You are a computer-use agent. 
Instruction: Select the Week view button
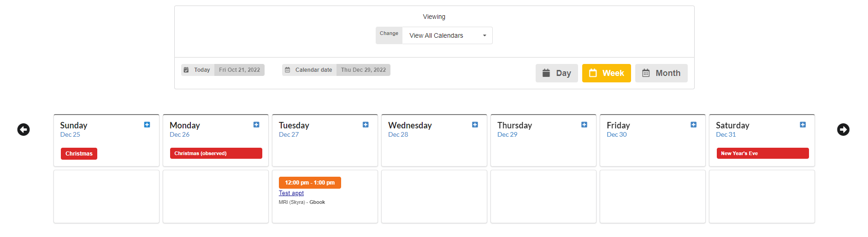606,73
